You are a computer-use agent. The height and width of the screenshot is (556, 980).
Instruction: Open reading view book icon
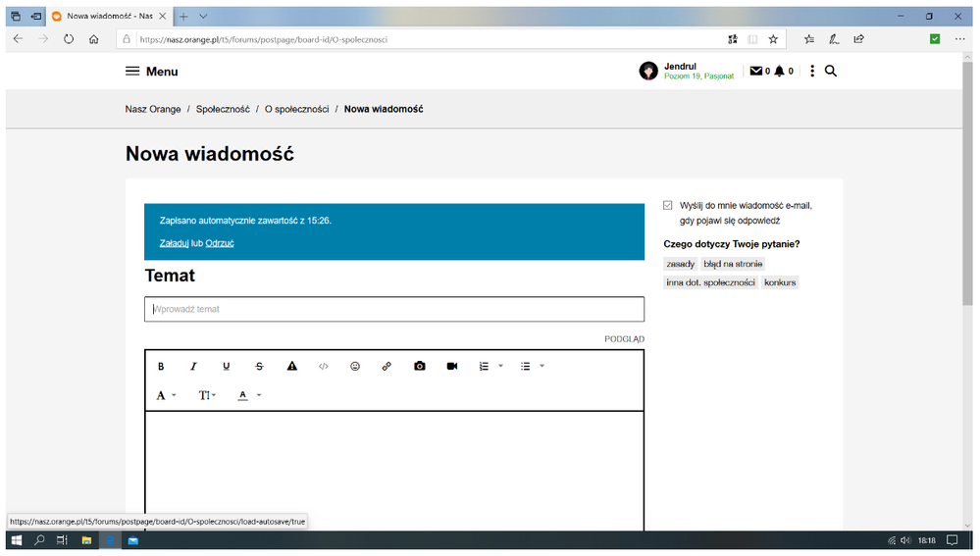pyautogui.click(x=752, y=38)
